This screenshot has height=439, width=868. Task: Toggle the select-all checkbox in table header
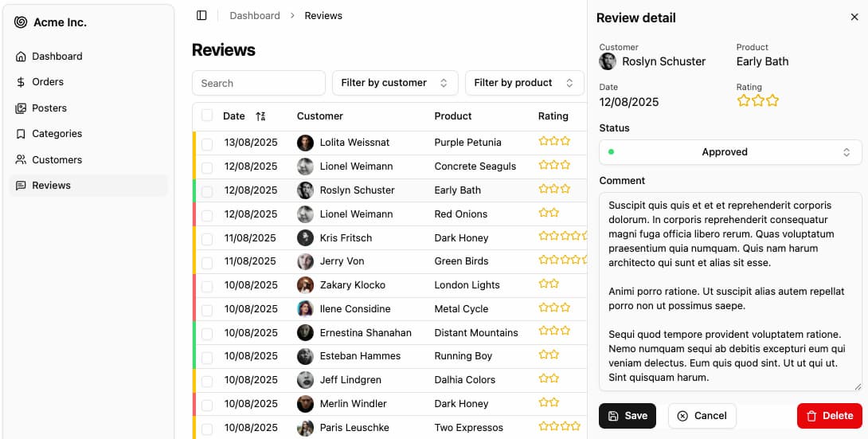click(x=207, y=116)
